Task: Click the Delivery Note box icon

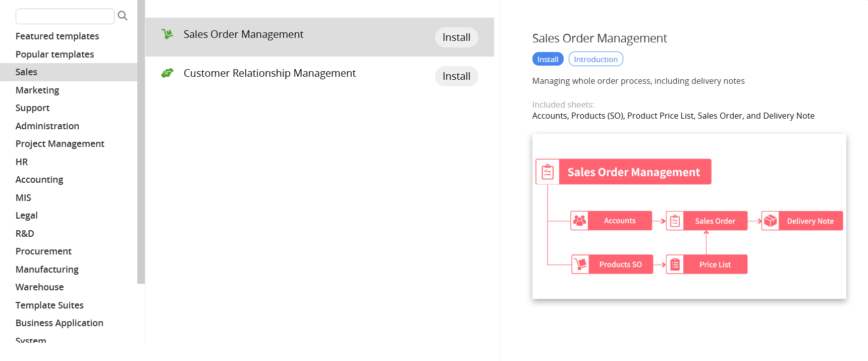Action: (x=770, y=221)
